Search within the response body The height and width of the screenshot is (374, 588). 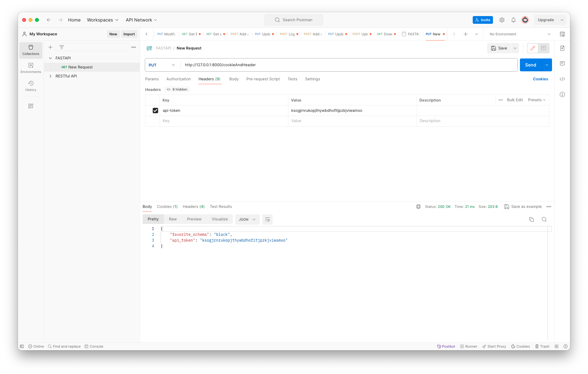(x=544, y=219)
